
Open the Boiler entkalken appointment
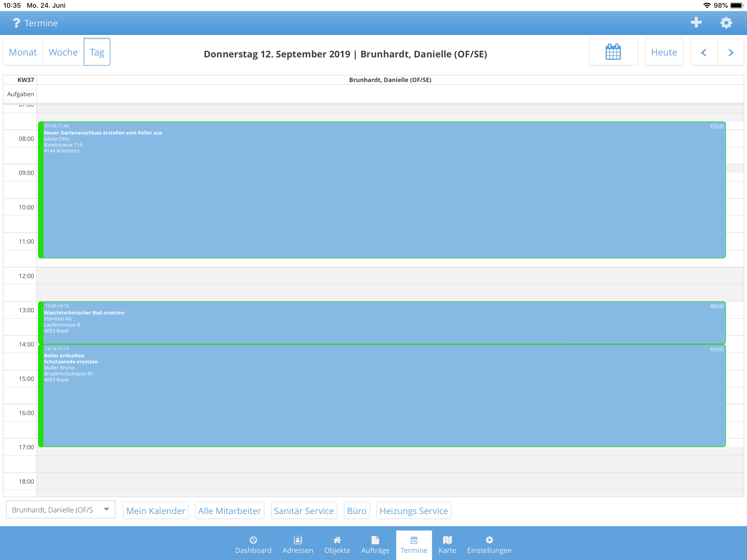tap(382, 396)
